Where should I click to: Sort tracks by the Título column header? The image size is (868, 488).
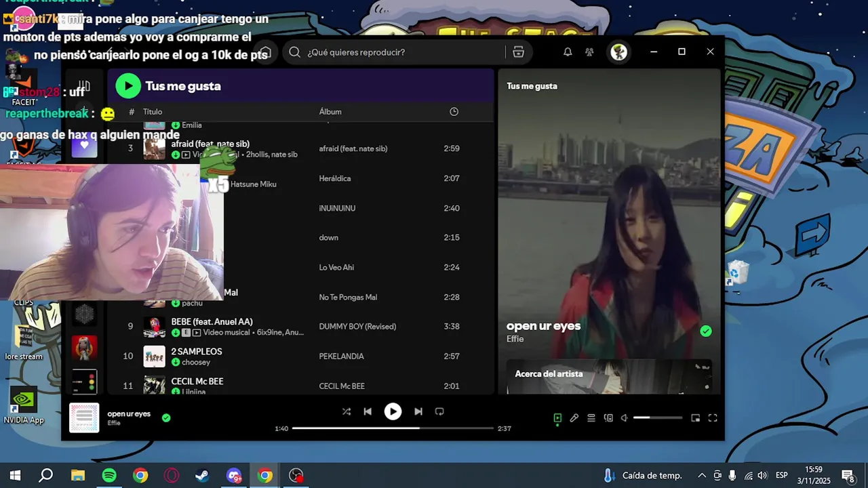coord(153,112)
